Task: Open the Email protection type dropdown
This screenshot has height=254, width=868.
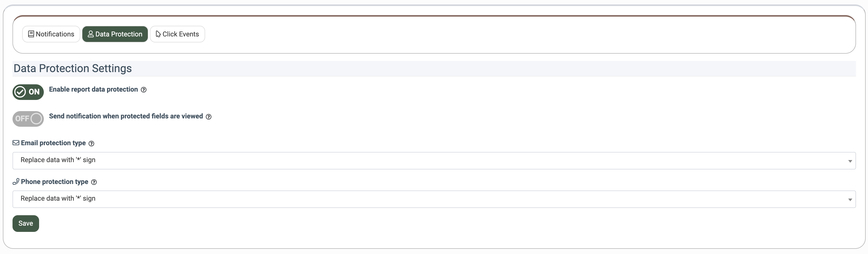Action: 434,161
